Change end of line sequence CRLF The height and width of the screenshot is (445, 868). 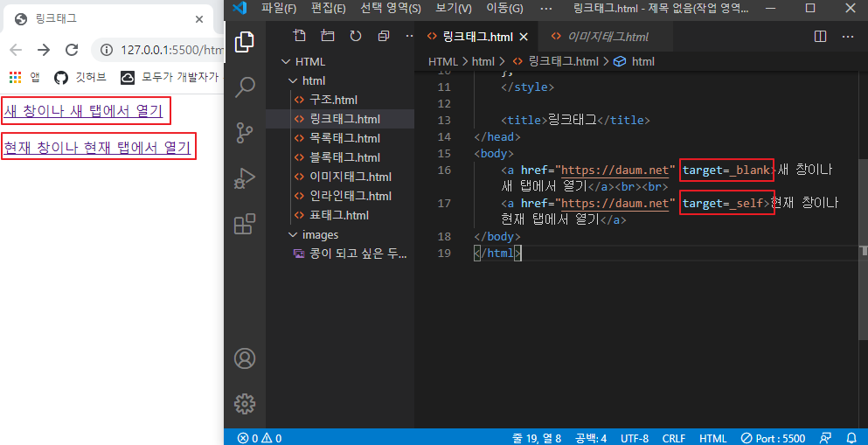coord(674,438)
